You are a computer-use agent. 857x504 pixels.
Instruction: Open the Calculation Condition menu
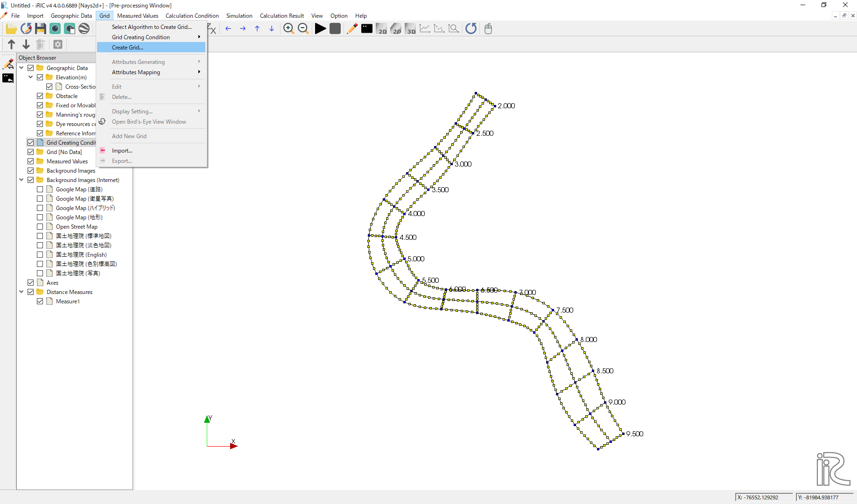tap(192, 16)
